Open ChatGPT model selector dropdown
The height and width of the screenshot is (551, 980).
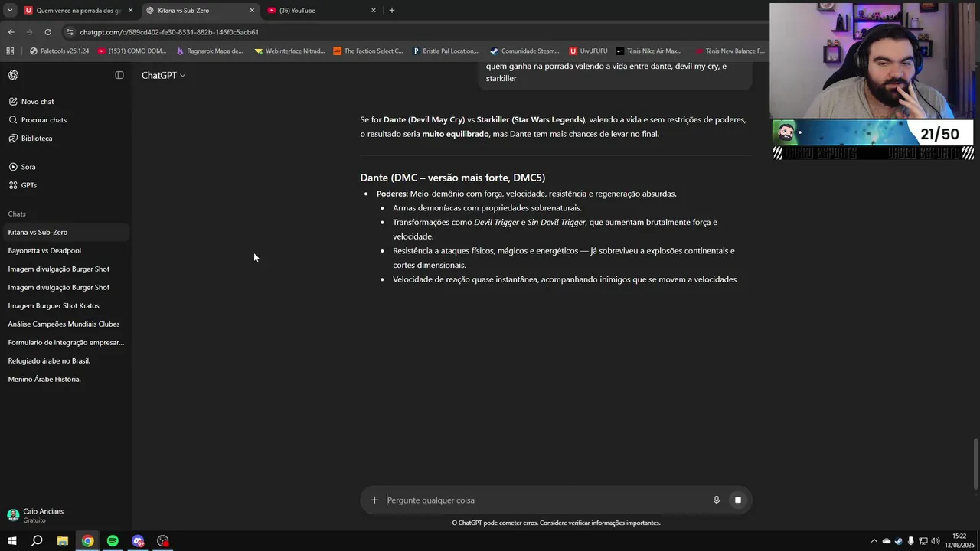(163, 75)
